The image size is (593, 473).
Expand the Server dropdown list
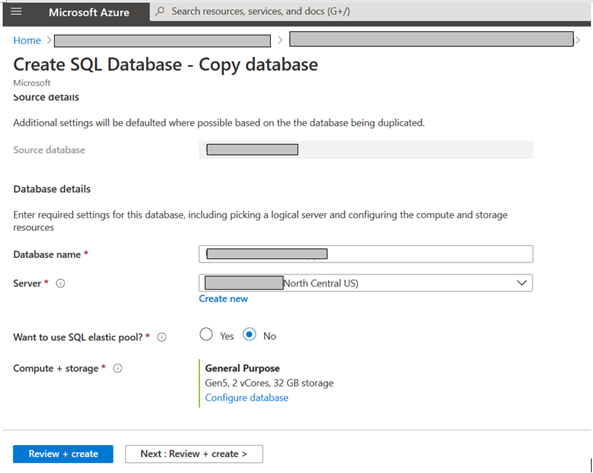click(x=522, y=283)
